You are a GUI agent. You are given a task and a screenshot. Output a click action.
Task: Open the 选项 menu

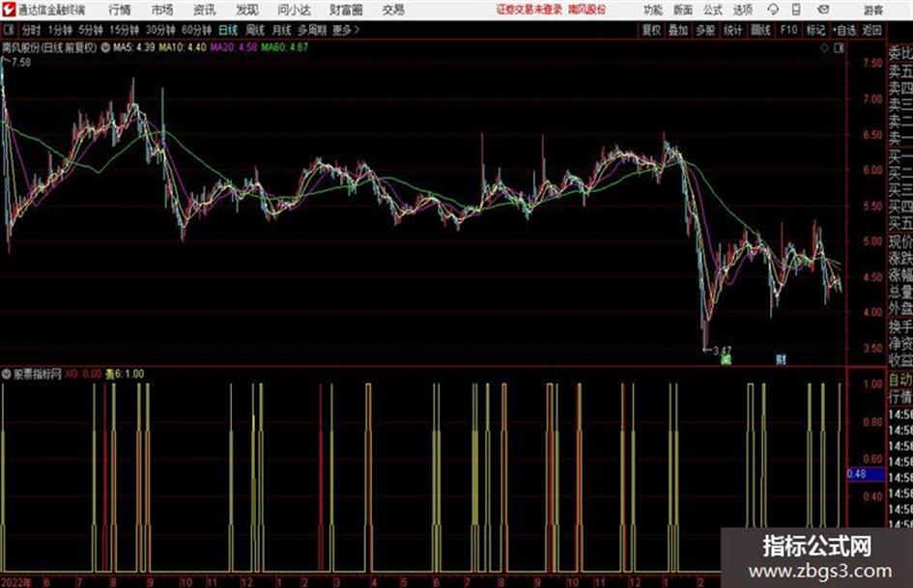click(x=742, y=10)
